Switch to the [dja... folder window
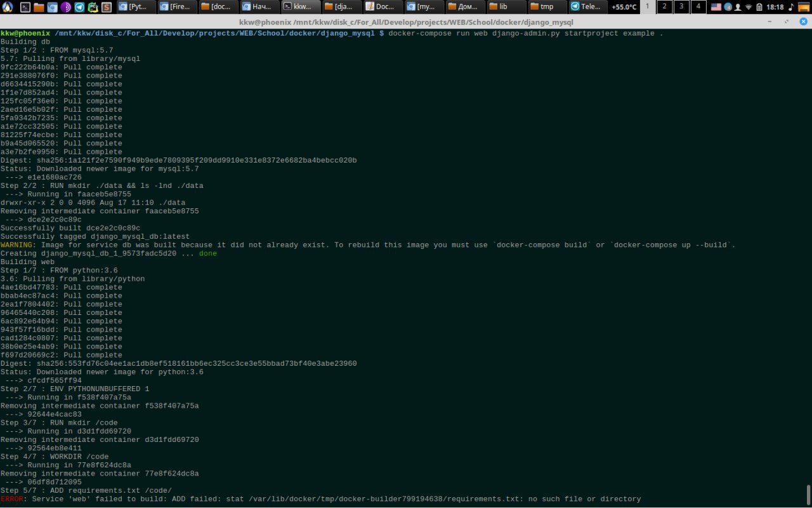The height and width of the screenshot is (508, 812). point(343,7)
